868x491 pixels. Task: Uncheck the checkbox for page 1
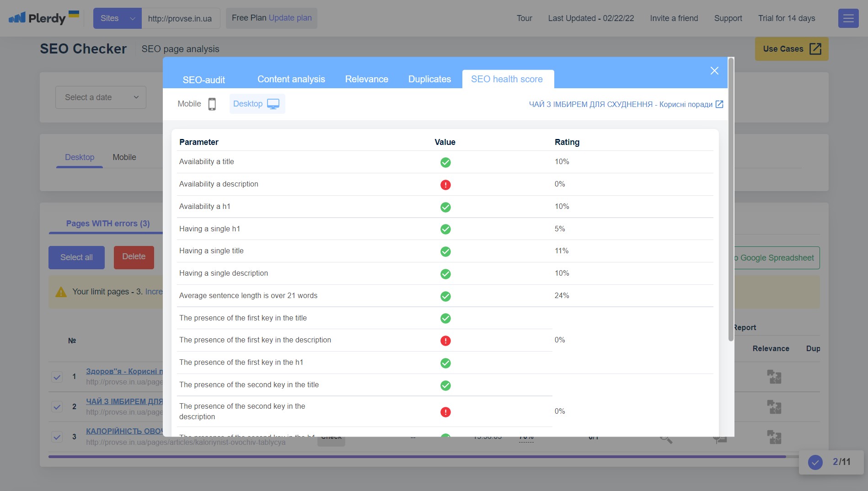pyautogui.click(x=57, y=377)
